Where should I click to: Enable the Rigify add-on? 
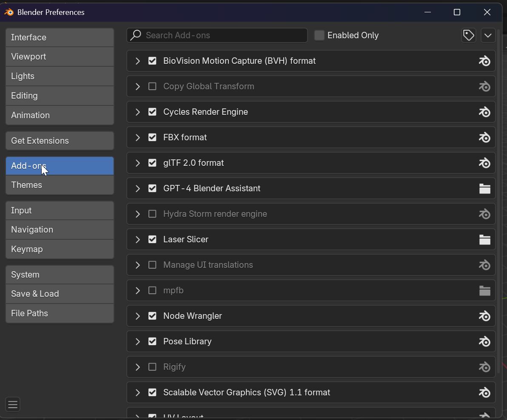coord(152,367)
